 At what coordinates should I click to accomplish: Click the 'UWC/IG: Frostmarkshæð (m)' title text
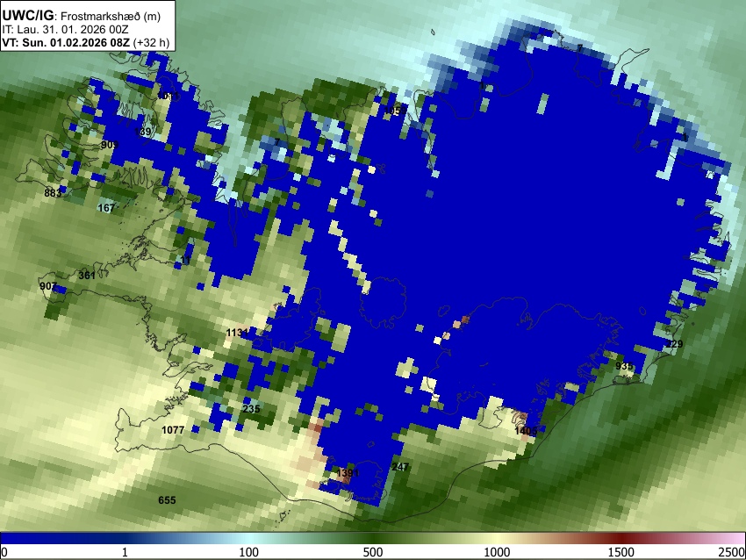click(82, 16)
